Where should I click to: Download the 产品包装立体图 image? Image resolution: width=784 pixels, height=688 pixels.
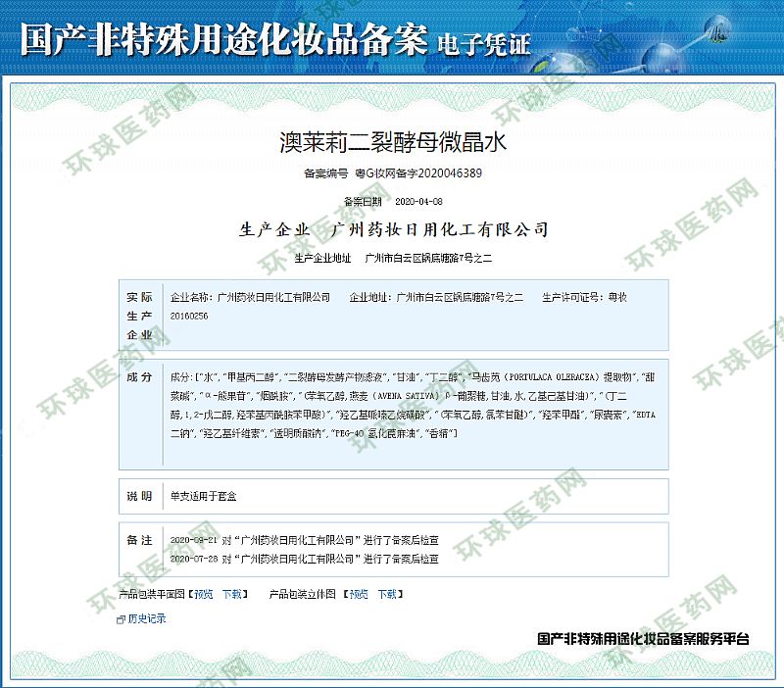click(388, 594)
